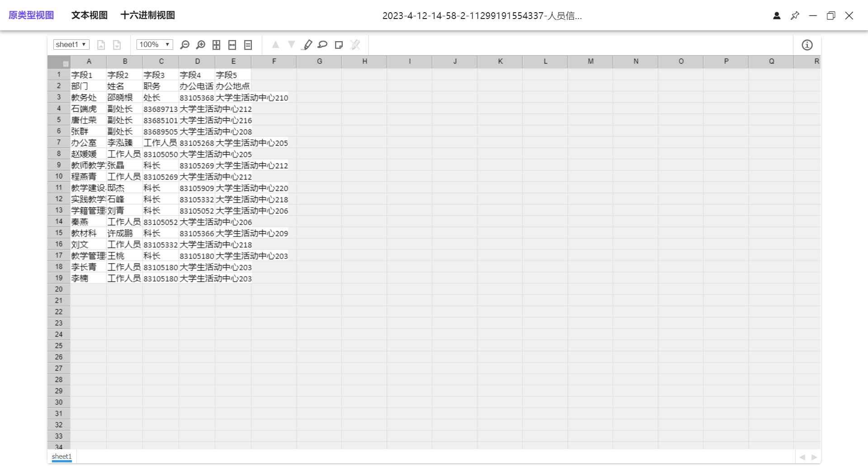
Task: Select row 20 header
Action: pyautogui.click(x=59, y=289)
